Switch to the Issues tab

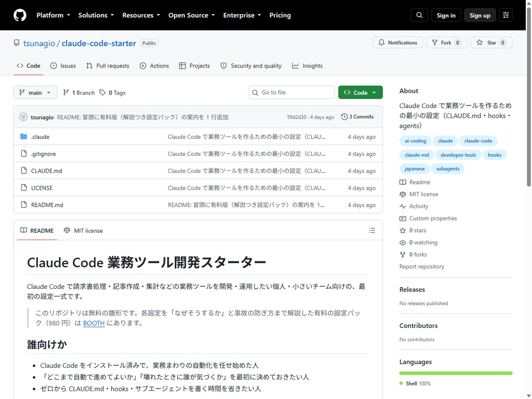click(63, 66)
